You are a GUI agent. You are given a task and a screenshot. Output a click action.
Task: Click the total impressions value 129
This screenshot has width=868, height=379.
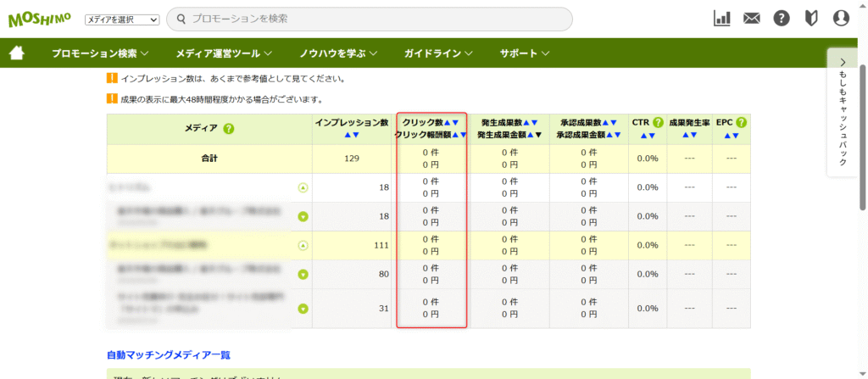click(352, 159)
